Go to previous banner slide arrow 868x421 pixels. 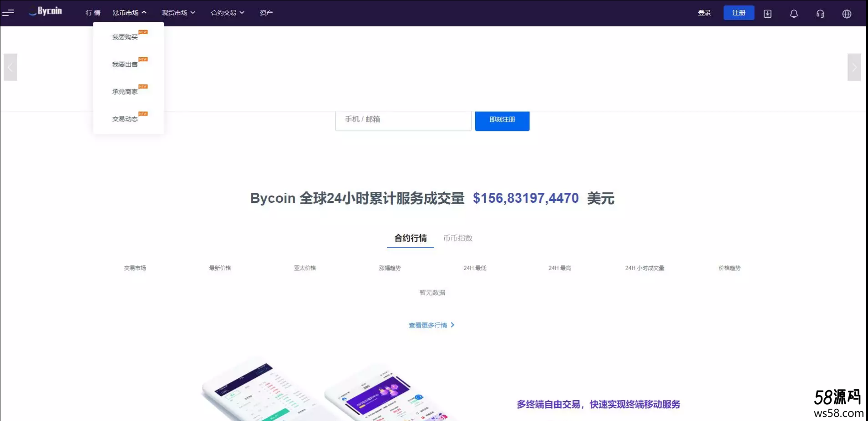point(10,67)
